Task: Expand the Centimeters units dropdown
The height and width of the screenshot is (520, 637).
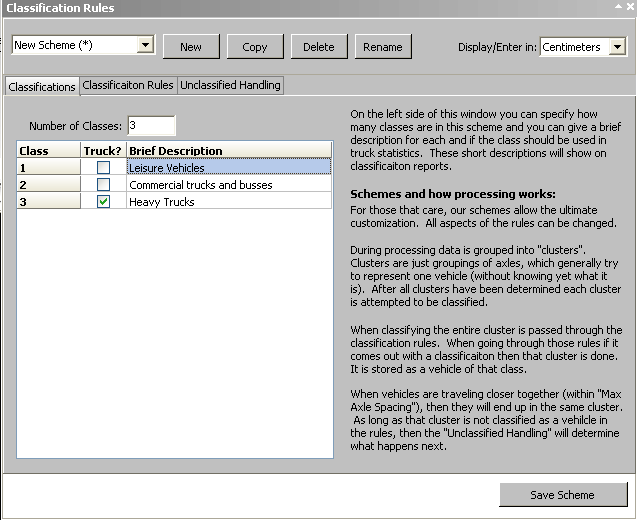Action: [x=617, y=47]
